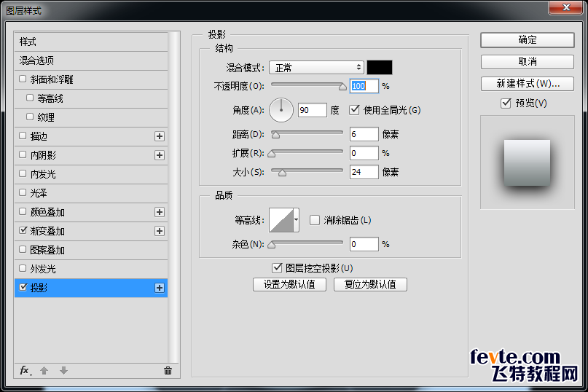Open the 渐变叠加 settings row
Screen dimensions: 588x392
tap(91, 232)
